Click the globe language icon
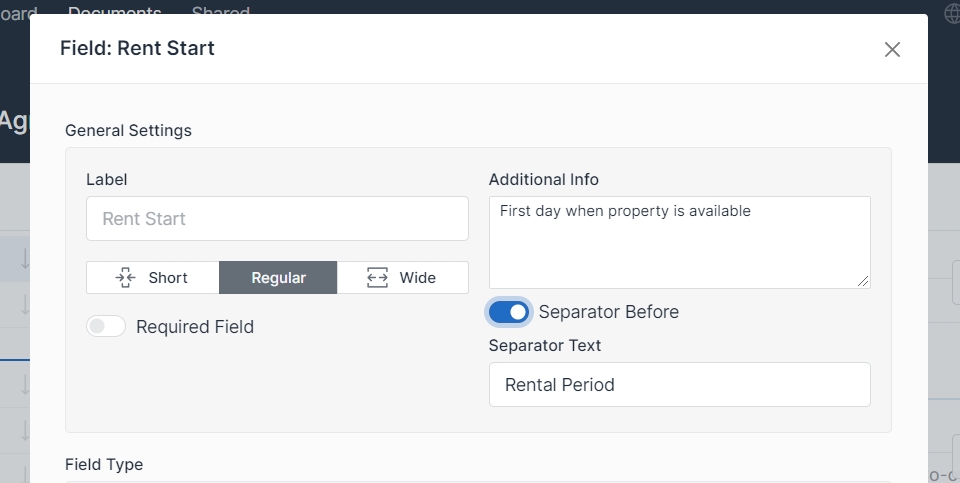This screenshot has height=483, width=960. (x=952, y=13)
